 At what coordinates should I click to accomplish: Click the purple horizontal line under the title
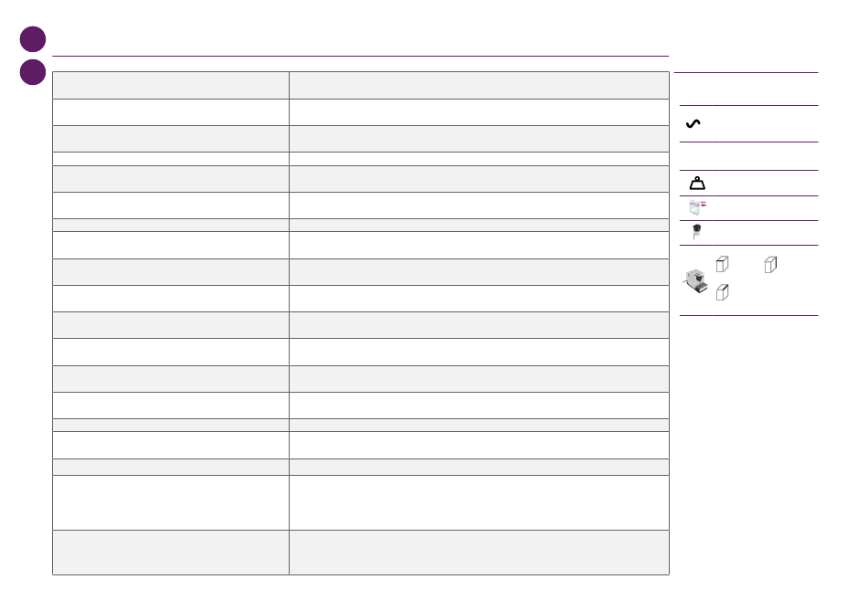tap(360, 56)
